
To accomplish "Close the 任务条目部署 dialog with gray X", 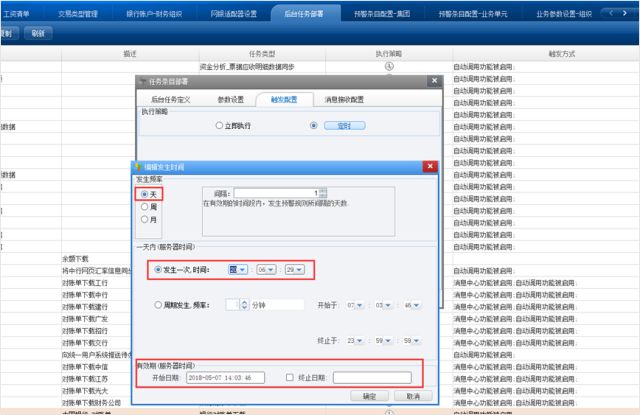I will pos(434,81).
